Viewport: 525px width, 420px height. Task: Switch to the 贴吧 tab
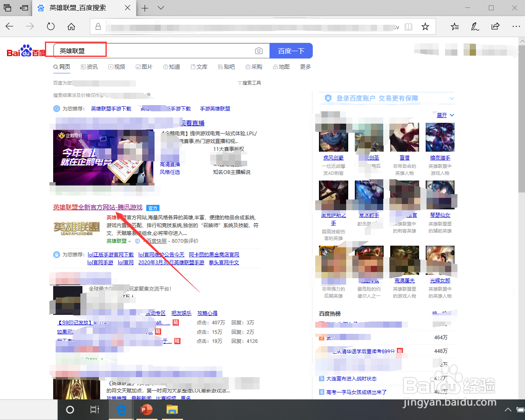(226, 67)
